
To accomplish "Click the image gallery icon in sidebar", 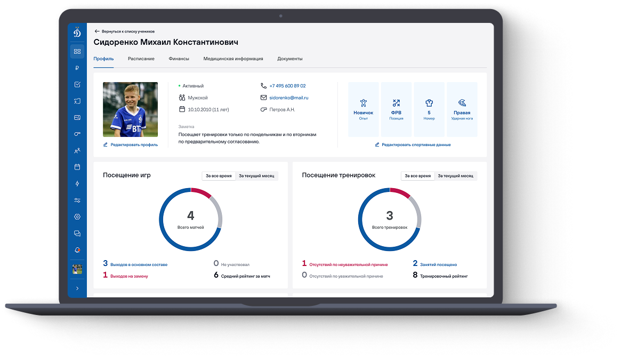I will point(77,117).
